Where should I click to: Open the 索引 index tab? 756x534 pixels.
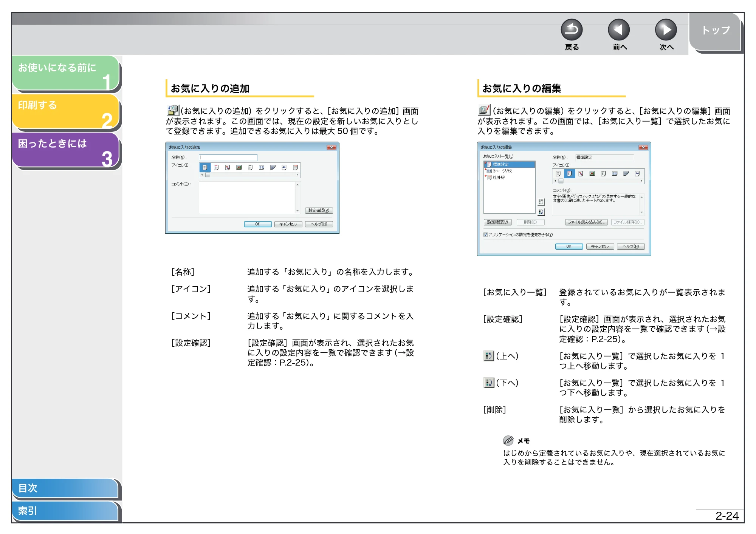pos(65,511)
